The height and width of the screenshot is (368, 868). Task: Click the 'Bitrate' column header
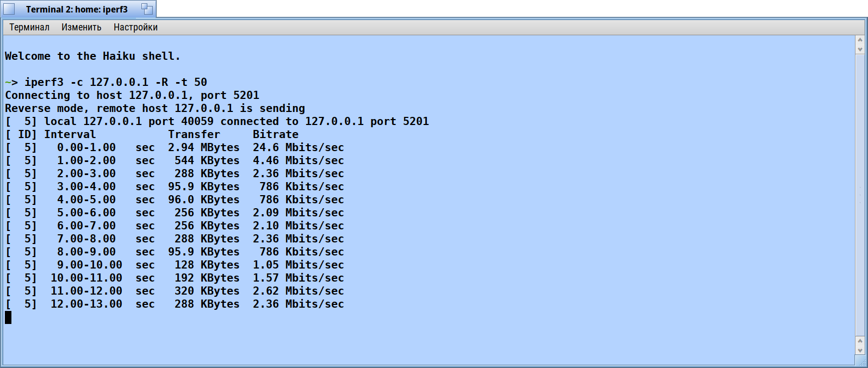(x=276, y=134)
